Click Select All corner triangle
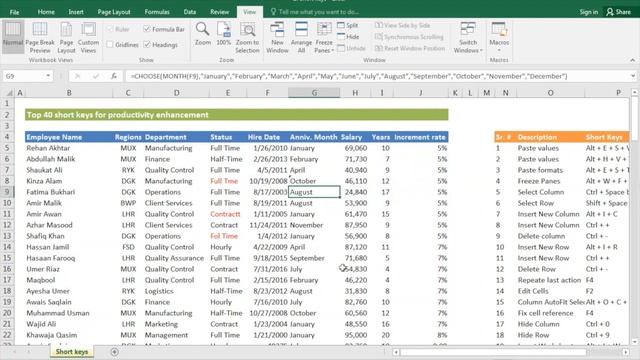Image resolution: width=640 pixels, height=360 pixels. tap(8, 93)
